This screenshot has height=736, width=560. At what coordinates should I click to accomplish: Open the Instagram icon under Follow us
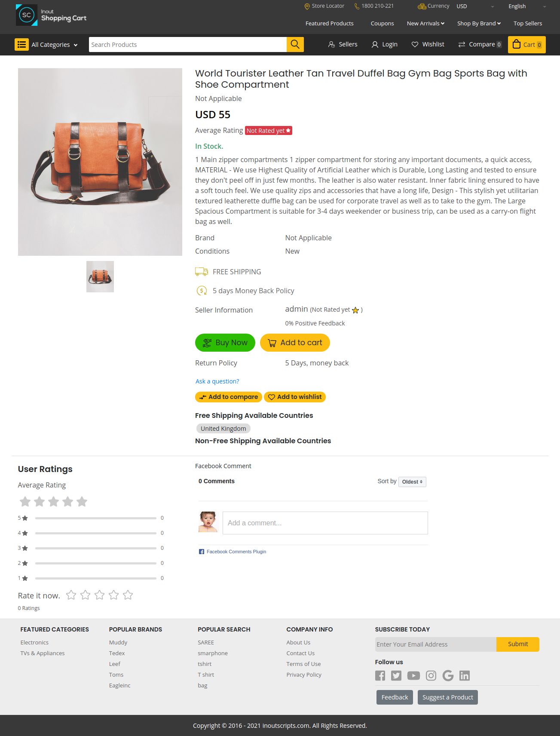point(431,675)
